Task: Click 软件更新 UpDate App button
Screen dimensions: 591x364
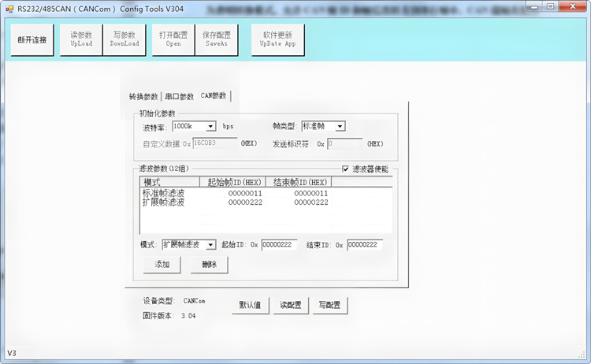Action: (277, 39)
